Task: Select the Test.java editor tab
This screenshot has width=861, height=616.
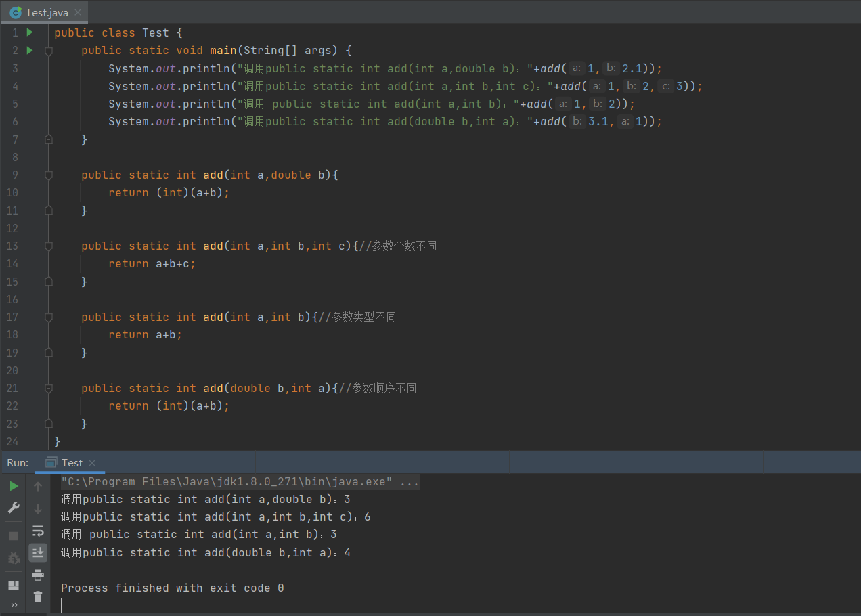Action: click(45, 12)
